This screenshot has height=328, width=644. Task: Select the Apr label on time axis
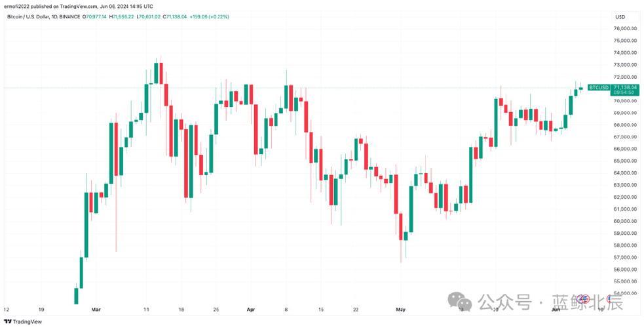click(x=250, y=308)
